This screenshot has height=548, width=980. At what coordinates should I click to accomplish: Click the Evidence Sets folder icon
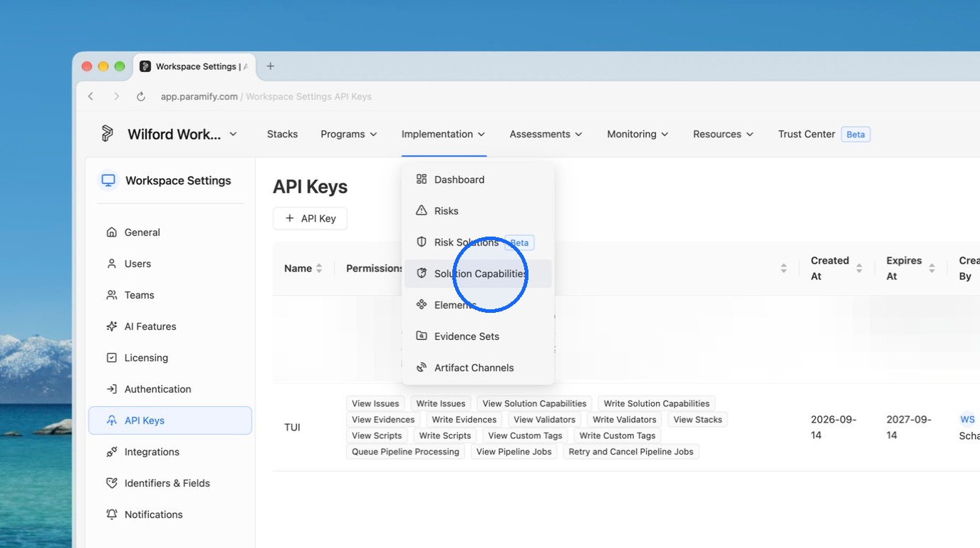coord(422,336)
